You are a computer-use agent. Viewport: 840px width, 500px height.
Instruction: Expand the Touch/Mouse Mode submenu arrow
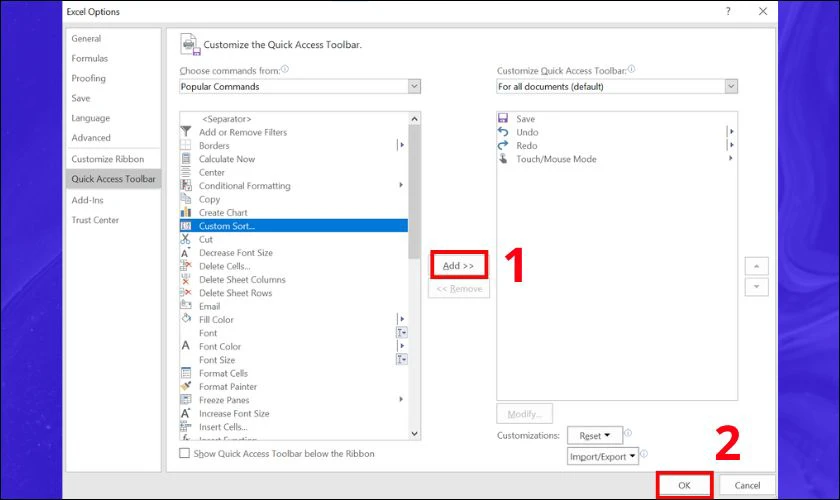tap(731, 158)
